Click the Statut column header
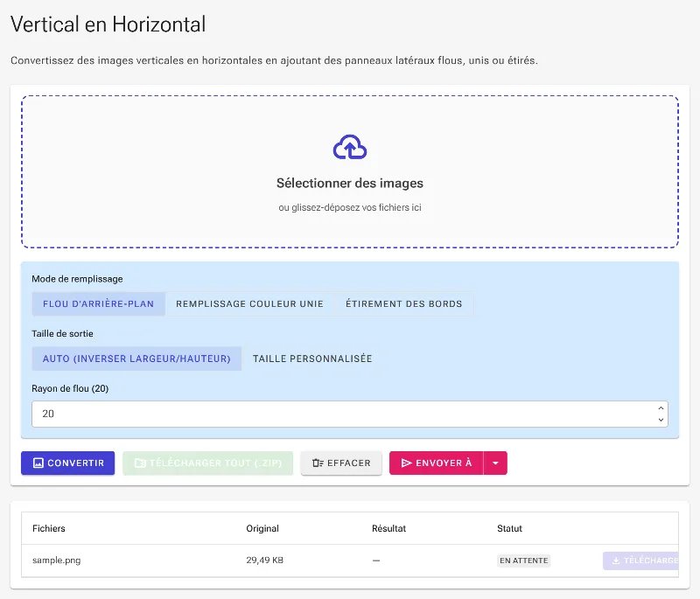700x599 pixels. click(x=509, y=528)
